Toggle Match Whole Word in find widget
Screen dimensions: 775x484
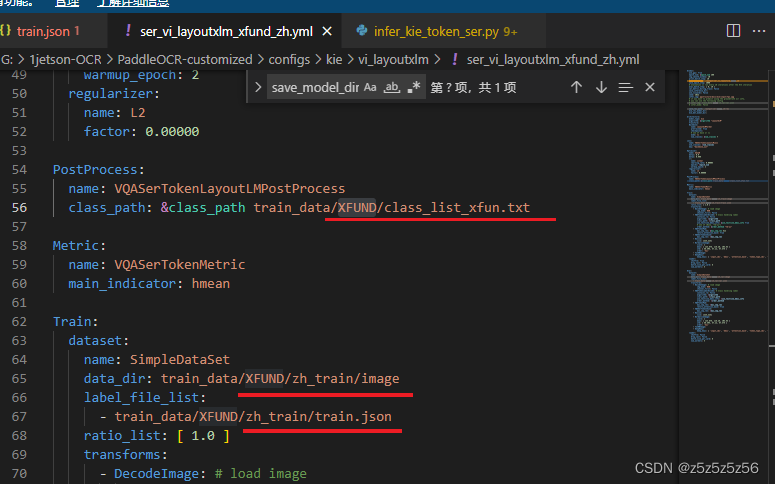pos(392,88)
